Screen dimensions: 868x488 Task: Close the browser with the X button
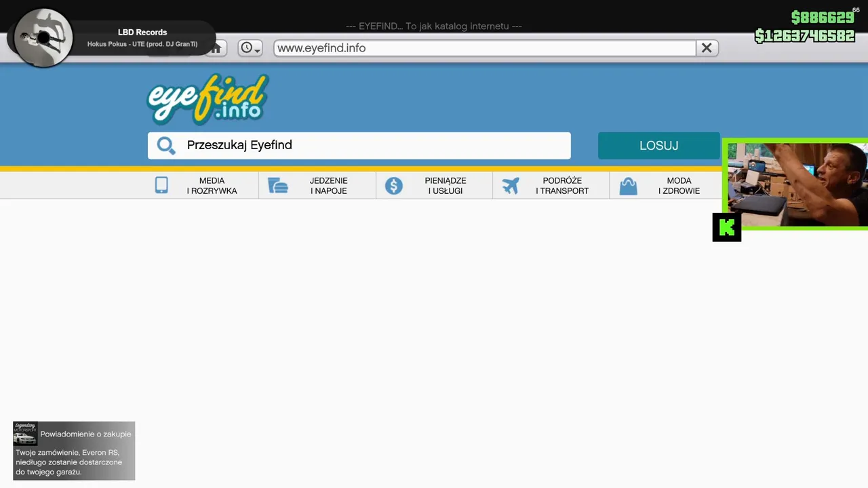(707, 48)
